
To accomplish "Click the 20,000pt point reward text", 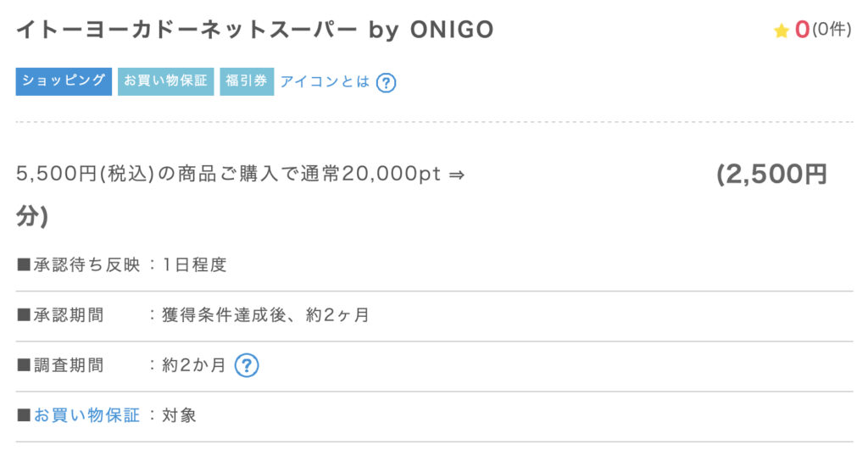I will [x=392, y=174].
